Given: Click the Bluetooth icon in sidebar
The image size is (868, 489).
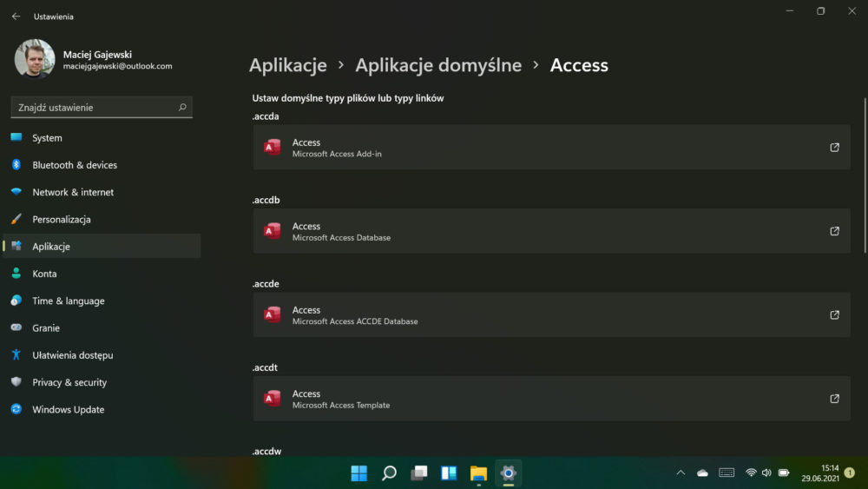Looking at the screenshot, I should pyautogui.click(x=16, y=164).
